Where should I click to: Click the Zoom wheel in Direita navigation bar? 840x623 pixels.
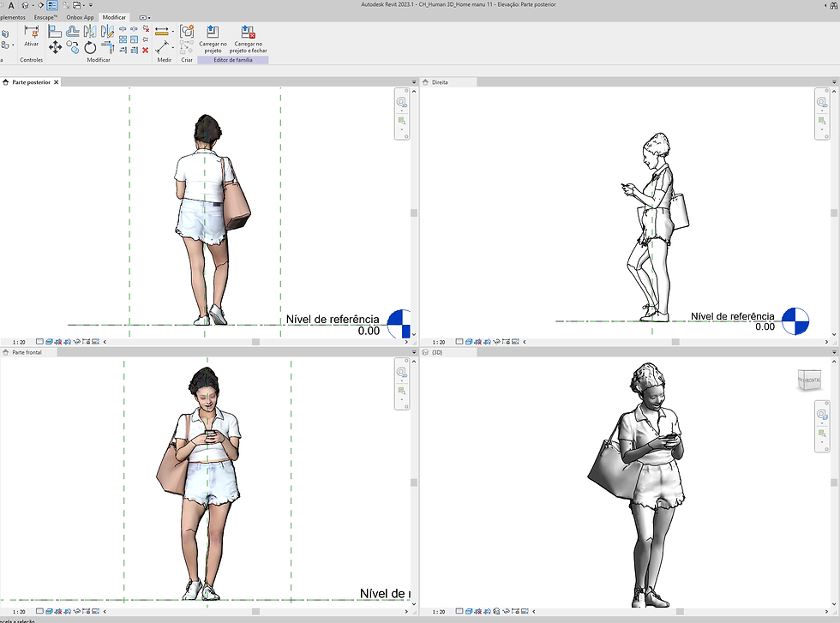click(822, 102)
